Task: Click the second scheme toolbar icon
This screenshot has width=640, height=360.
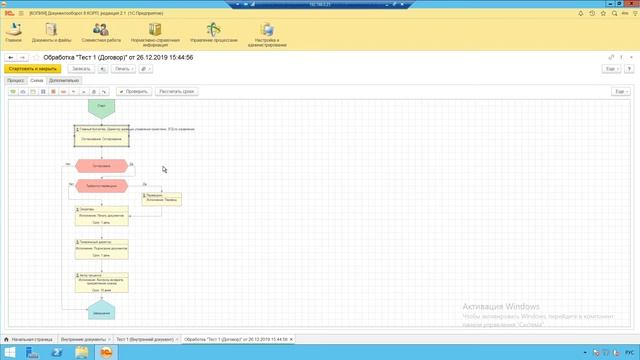Action: pyautogui.click(x=23, y=92)
